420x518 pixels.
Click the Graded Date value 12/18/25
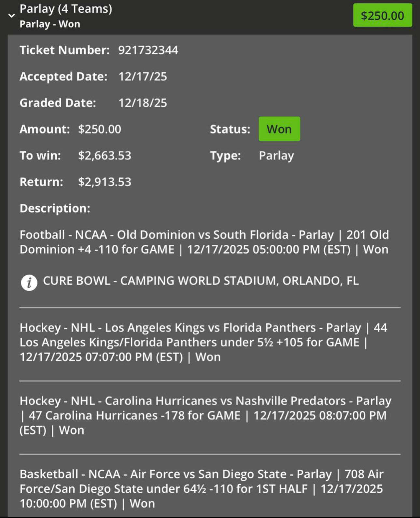coord(143,103)
